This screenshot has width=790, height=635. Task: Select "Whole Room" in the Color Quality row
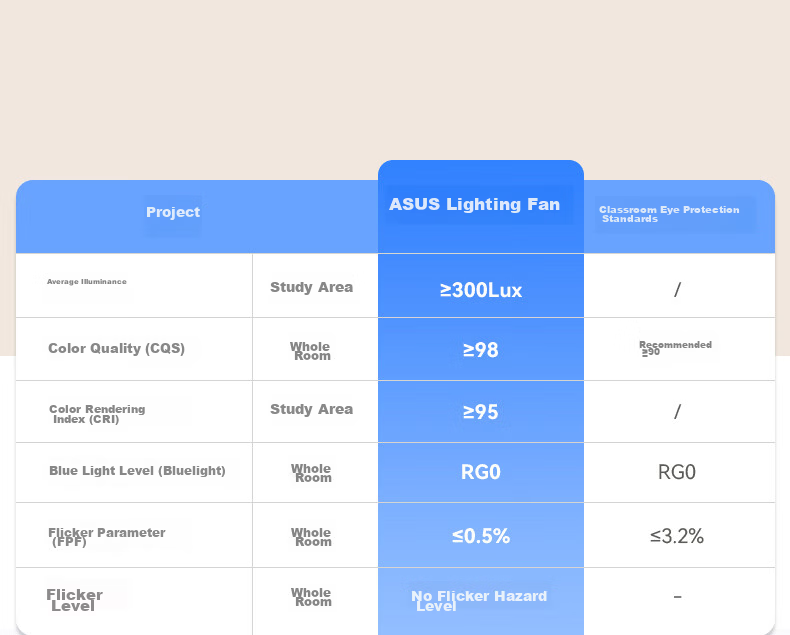(310, 351)
